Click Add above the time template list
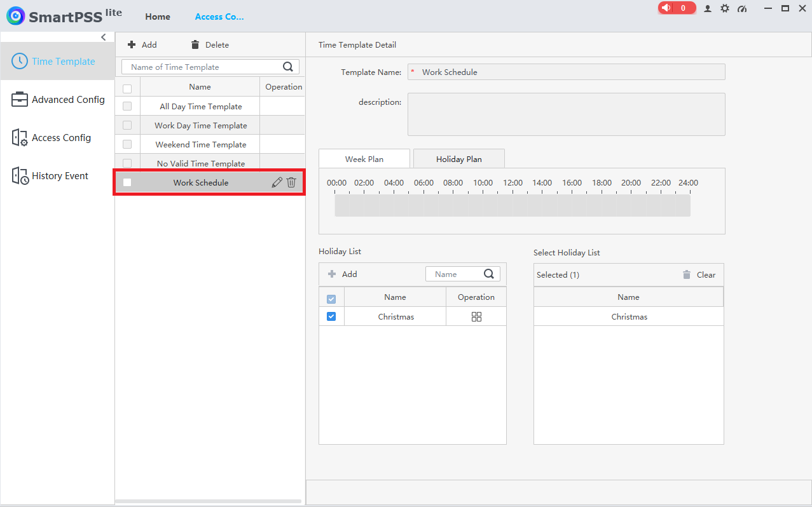The width and height of the screenshot is (812, 507). [x=142, y=44]
